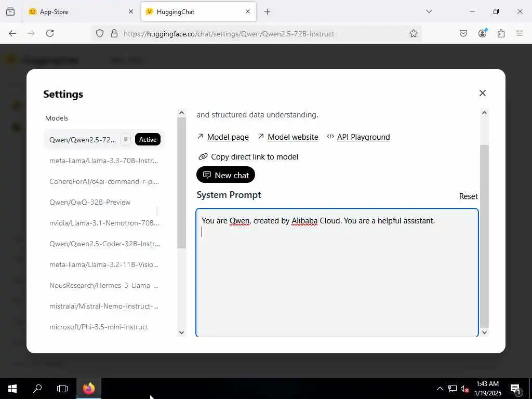Reset the System Prompt
Image resolution: width=532 pixels, height=399 pixels.
[x=468, y=196]
